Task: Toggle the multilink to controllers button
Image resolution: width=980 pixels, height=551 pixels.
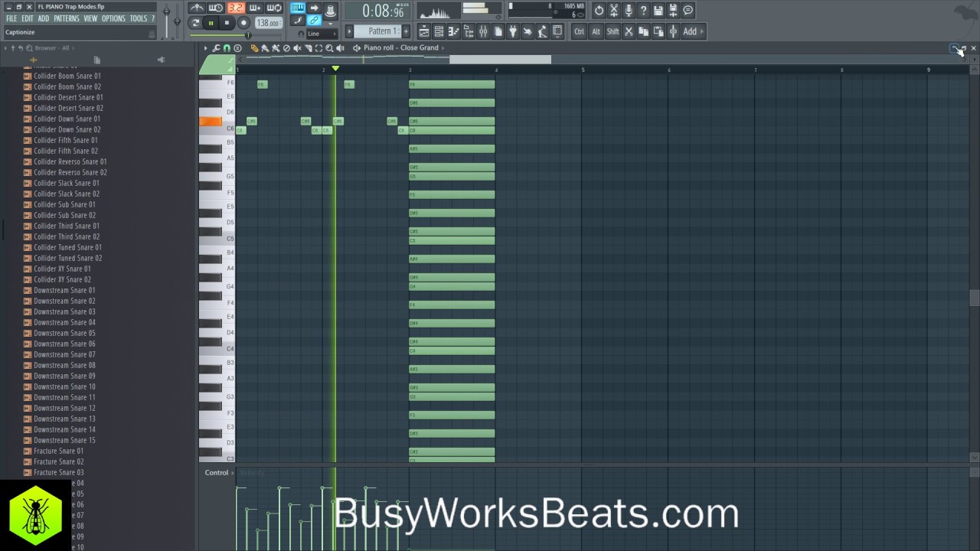Action: (314, 20)
